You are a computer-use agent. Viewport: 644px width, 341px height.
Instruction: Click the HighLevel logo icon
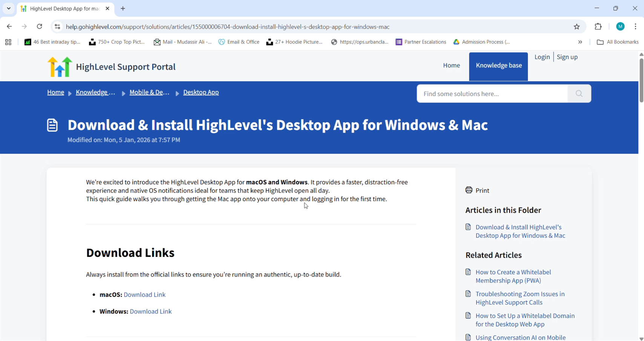tap(60, 67)
